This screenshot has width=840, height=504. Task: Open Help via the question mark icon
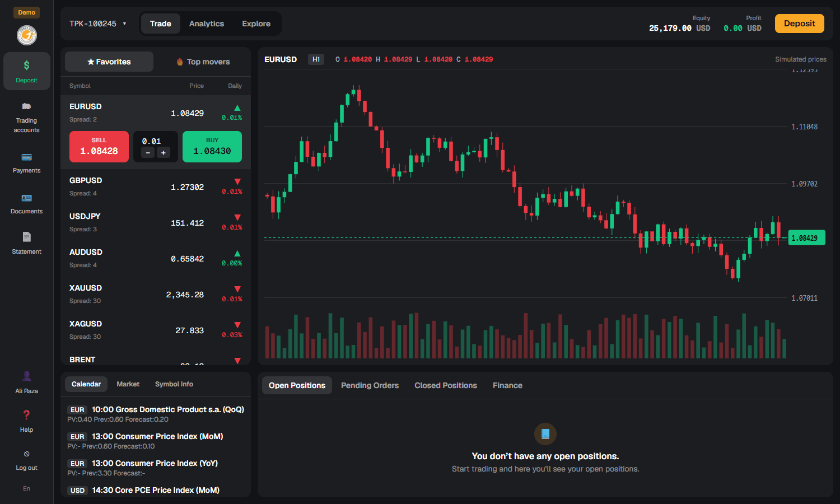[x=26, y=415]
